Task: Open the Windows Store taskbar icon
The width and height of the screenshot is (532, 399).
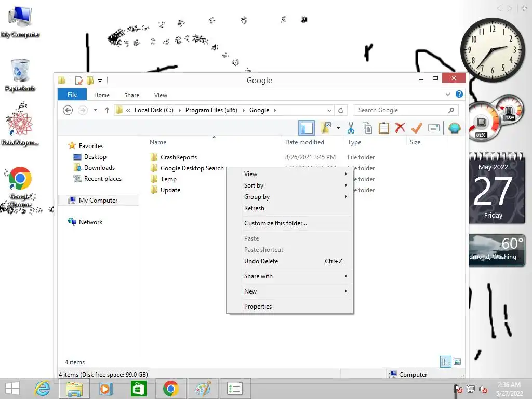Action: pos(138,389)
